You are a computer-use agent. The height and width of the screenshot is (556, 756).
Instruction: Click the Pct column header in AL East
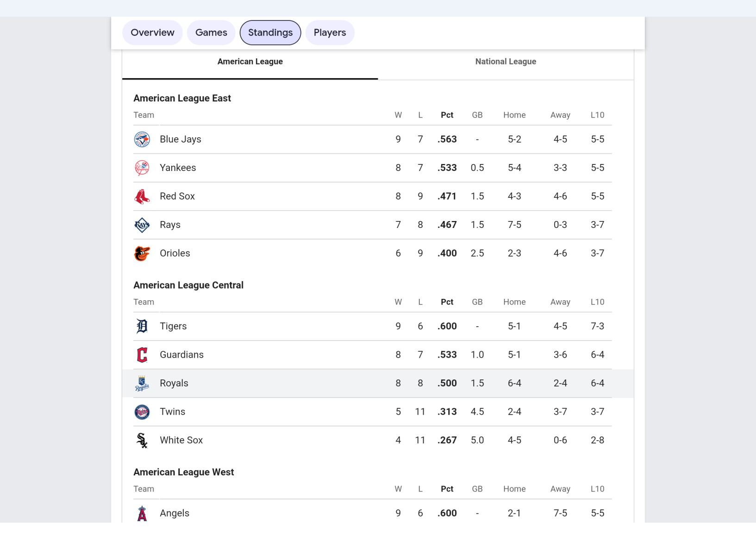[447, 115]
